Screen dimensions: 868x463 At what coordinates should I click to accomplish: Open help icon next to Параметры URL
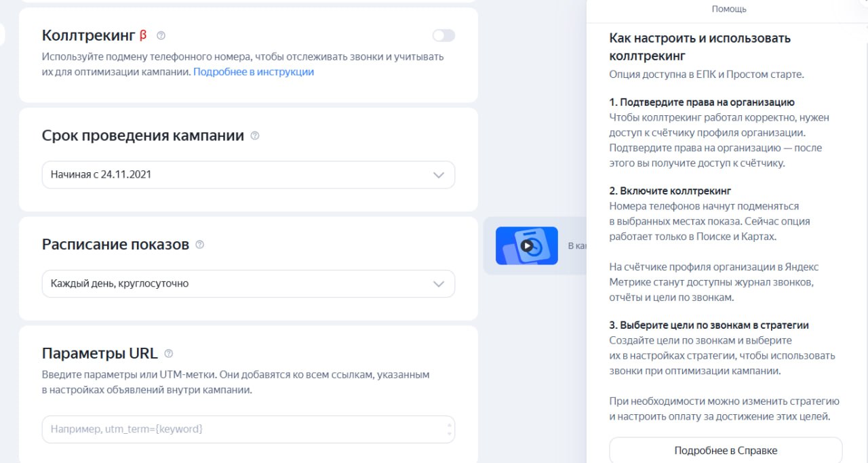coord(169,354)
